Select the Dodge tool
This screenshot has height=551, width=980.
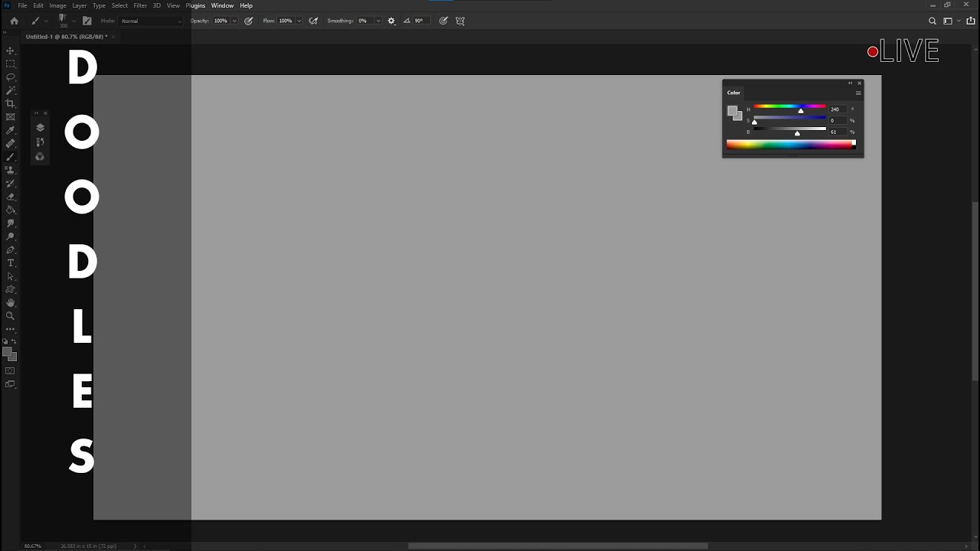click(x=10, y=236)
